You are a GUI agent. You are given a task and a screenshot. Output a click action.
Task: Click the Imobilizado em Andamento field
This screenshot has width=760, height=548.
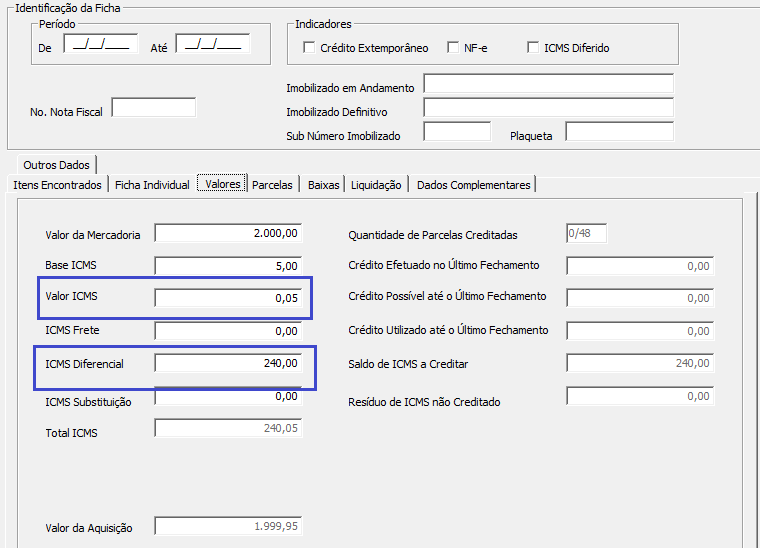pos(548,84)
